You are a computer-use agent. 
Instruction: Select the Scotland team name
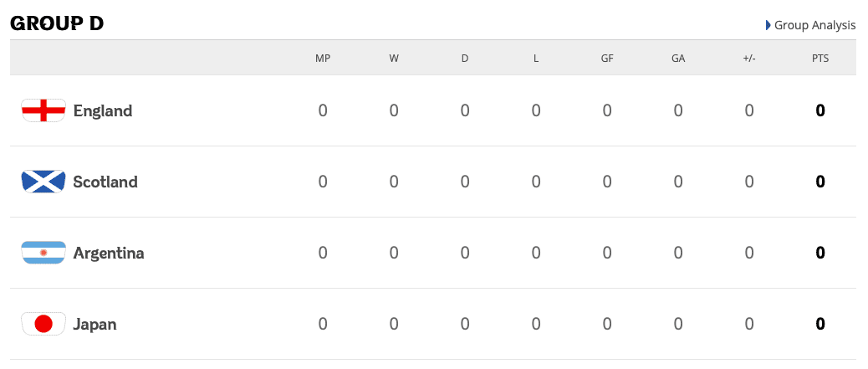[x=105, y=182]
